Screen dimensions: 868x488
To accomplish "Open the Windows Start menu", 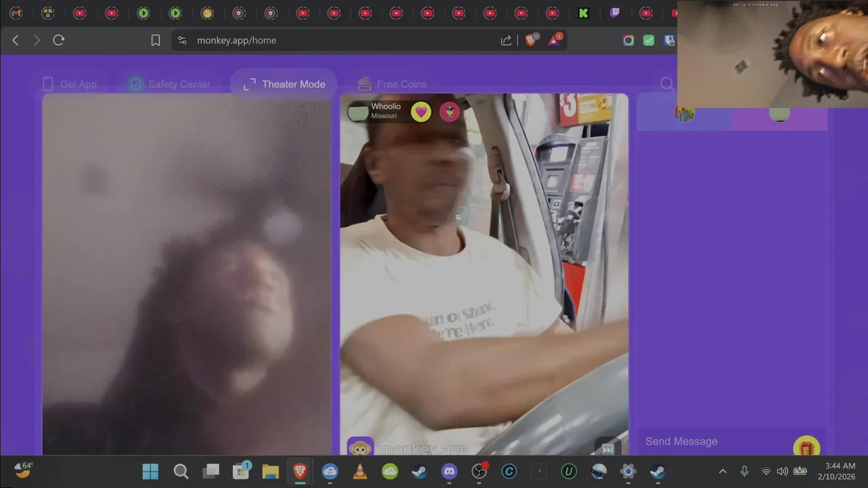I will coord(151,471).
